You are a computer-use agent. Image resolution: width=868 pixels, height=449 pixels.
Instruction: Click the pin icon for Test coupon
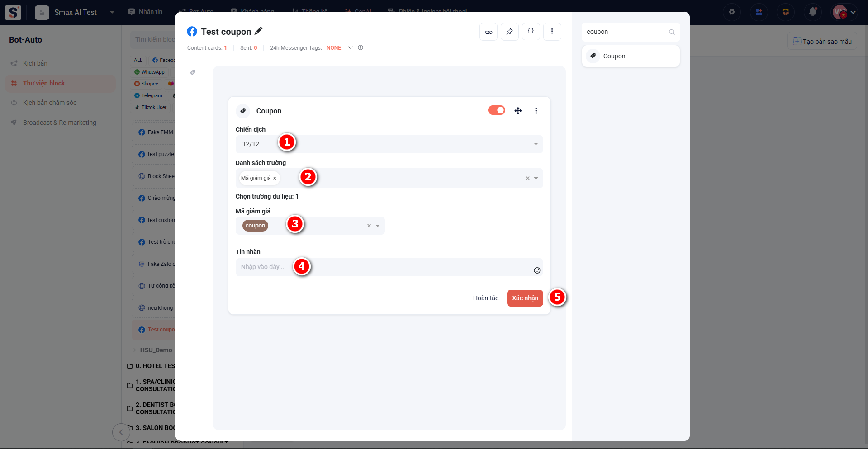coord(509,32)
